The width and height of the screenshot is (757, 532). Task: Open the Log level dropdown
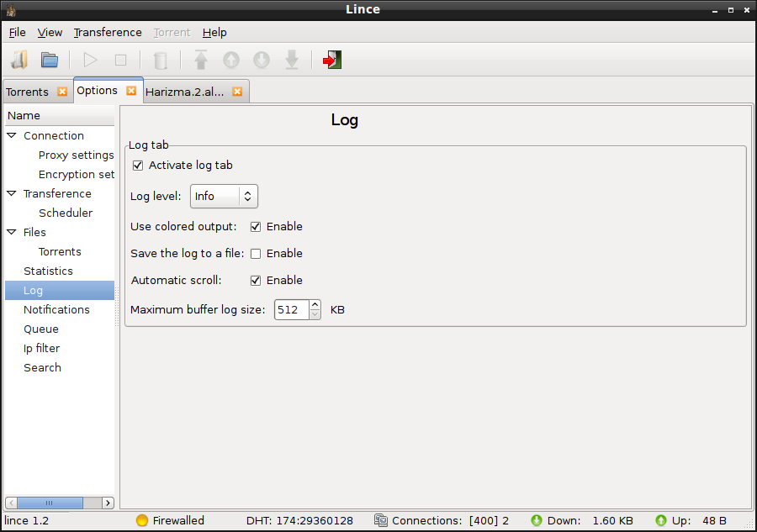(224, 197)
